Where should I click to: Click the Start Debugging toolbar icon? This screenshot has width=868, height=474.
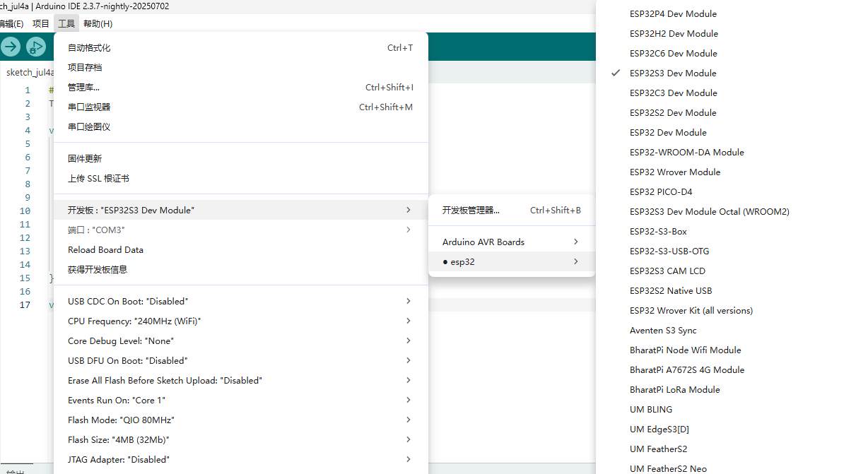35,47
